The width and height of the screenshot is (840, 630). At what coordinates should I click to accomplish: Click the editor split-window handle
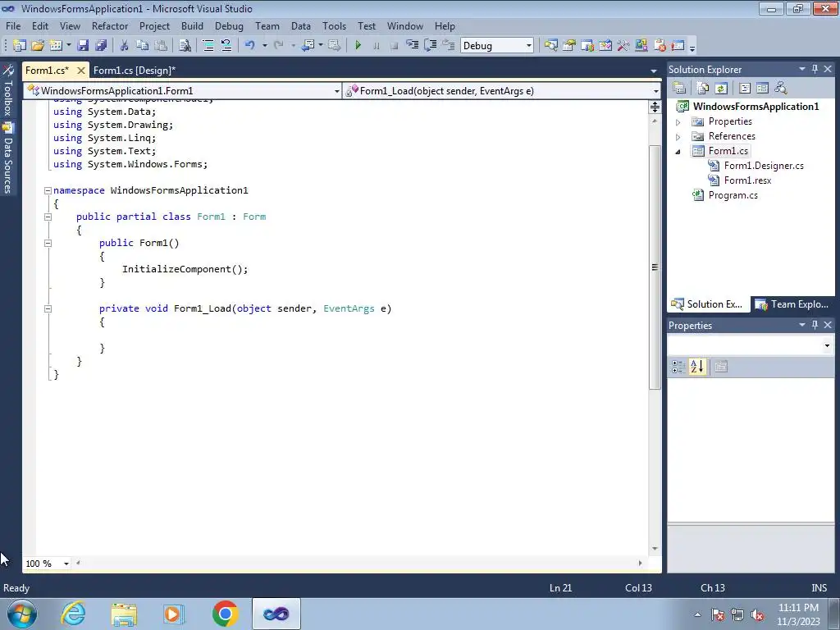tap(655, 107)
